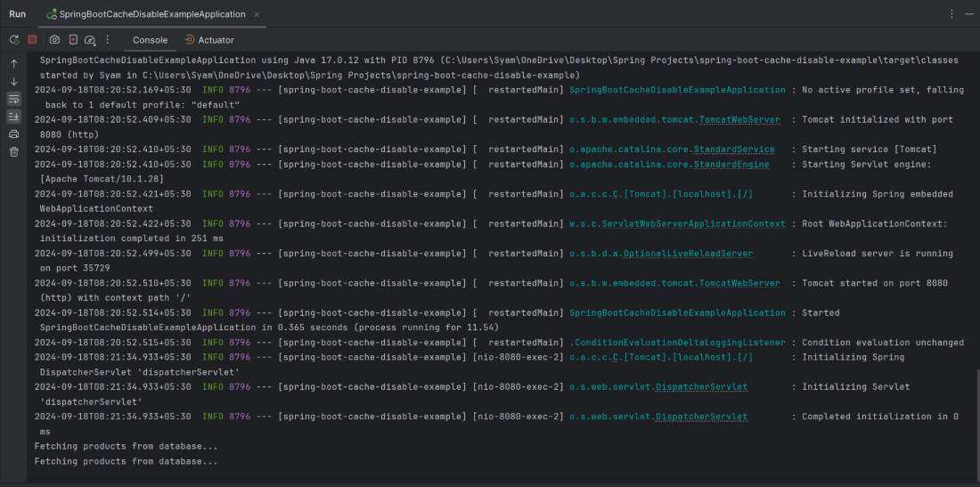Open Run tool window options at top right

point(951,13)
